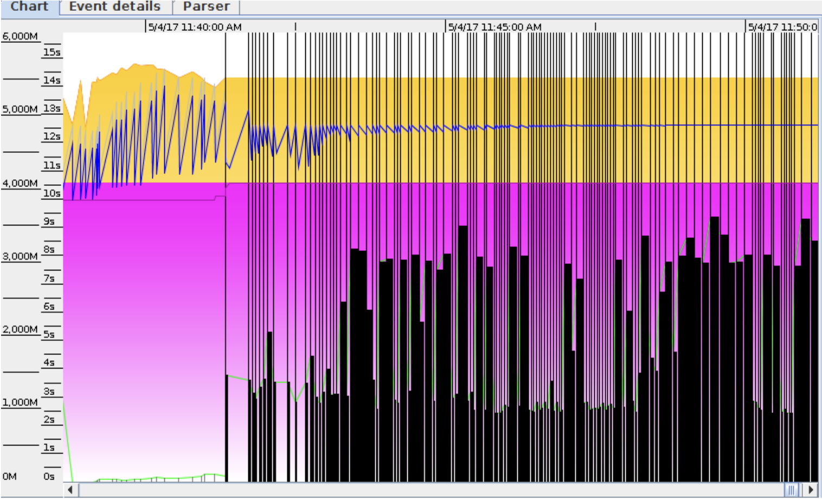Click the 11:50 time marker at right

point(782,27)
